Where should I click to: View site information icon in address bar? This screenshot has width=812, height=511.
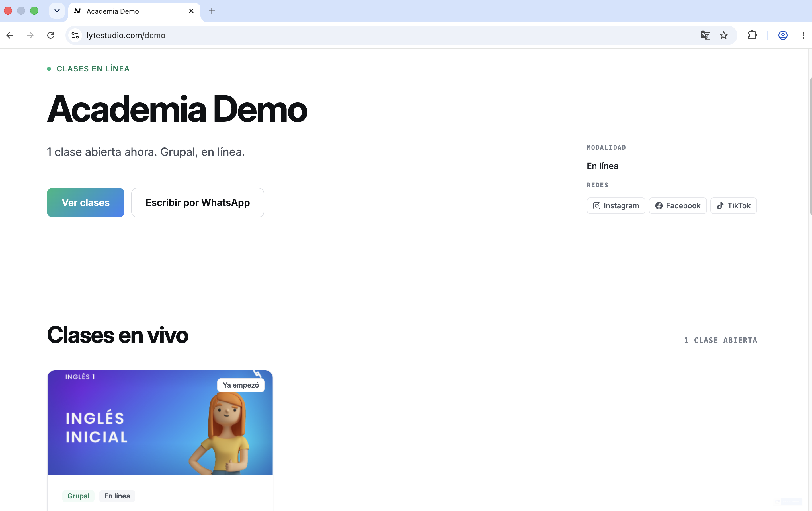point(75,35)
